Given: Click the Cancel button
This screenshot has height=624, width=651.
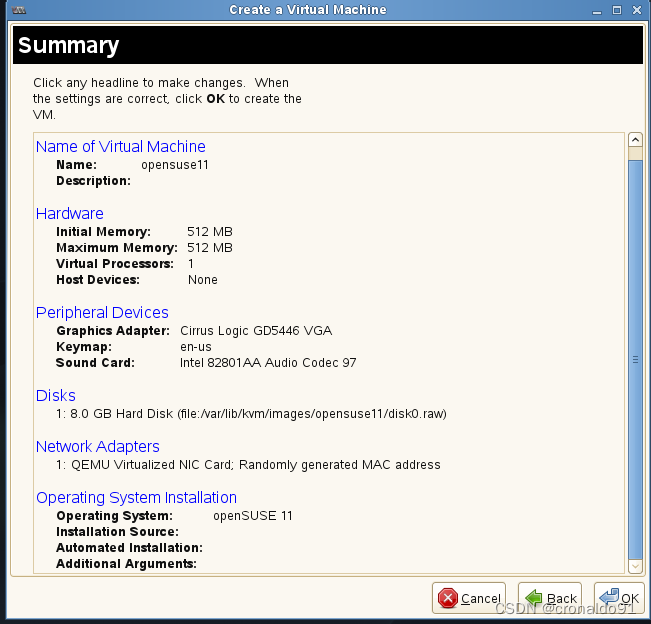Looking at the screenshot, I should (x=469, y=598).
